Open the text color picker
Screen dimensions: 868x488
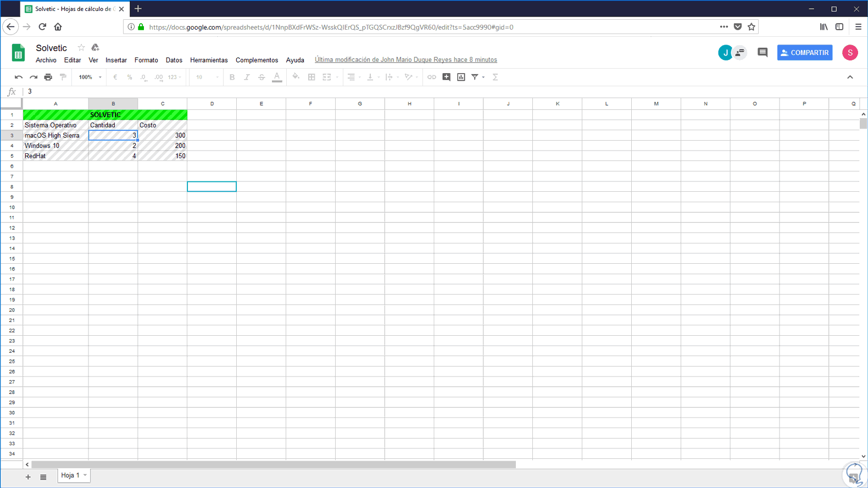pyautogui.click(x=277, y=77)
